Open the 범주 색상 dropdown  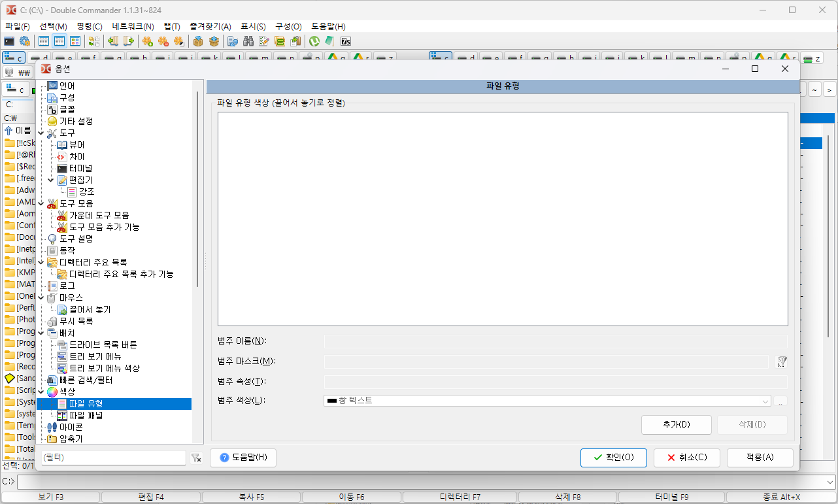548,401
